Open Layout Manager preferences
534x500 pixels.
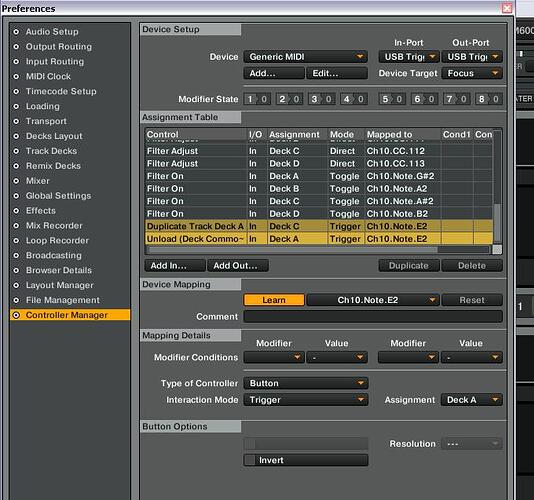60,285
